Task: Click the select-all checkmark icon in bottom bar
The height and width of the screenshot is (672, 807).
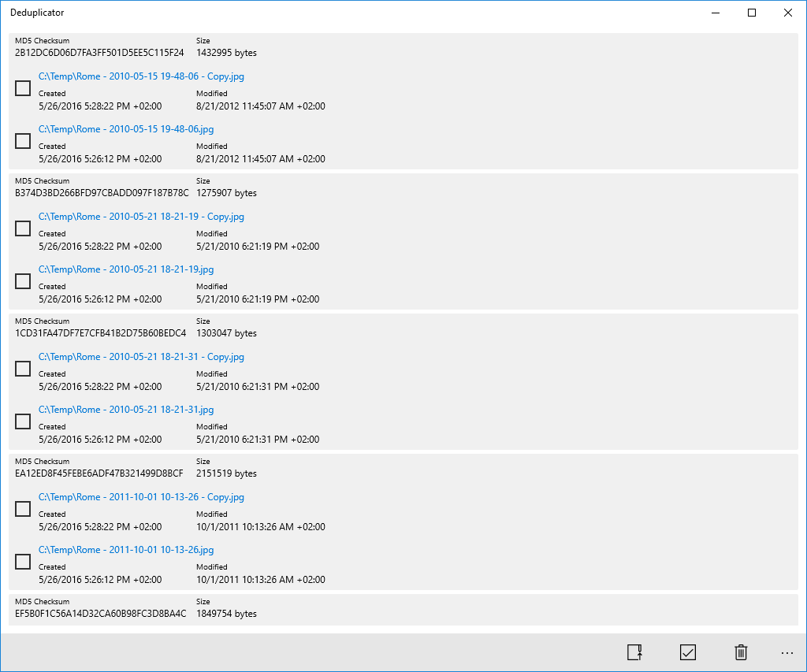Action: click(x=687, y=652)
